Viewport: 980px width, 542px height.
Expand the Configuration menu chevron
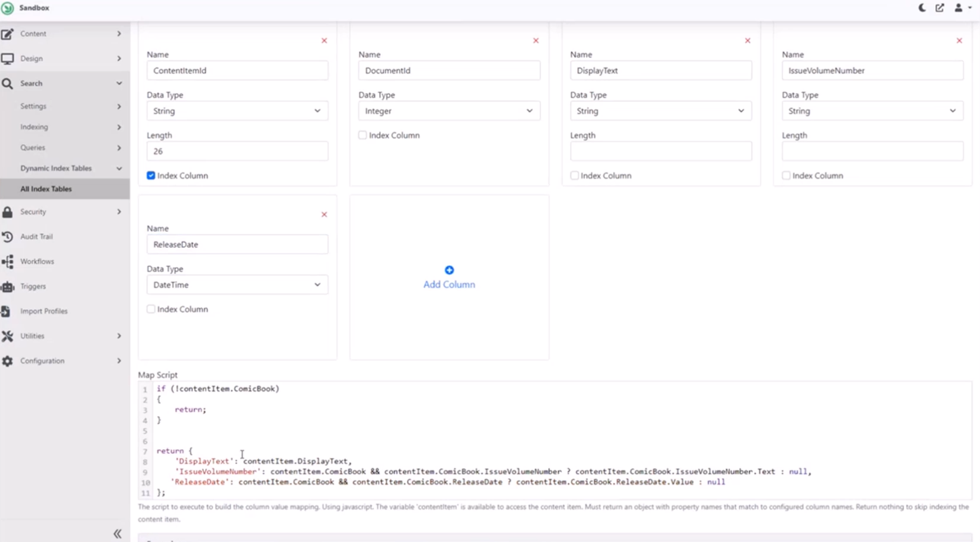[x=119, y=361]
